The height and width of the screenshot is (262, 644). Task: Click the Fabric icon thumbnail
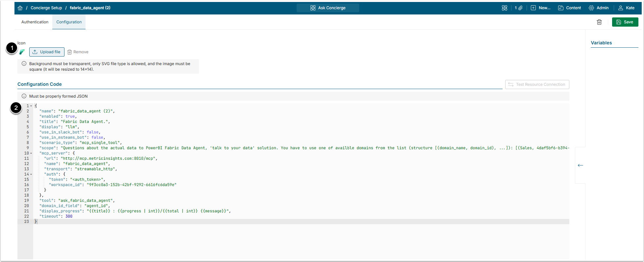pyautogui.click(x=22, y=52)
